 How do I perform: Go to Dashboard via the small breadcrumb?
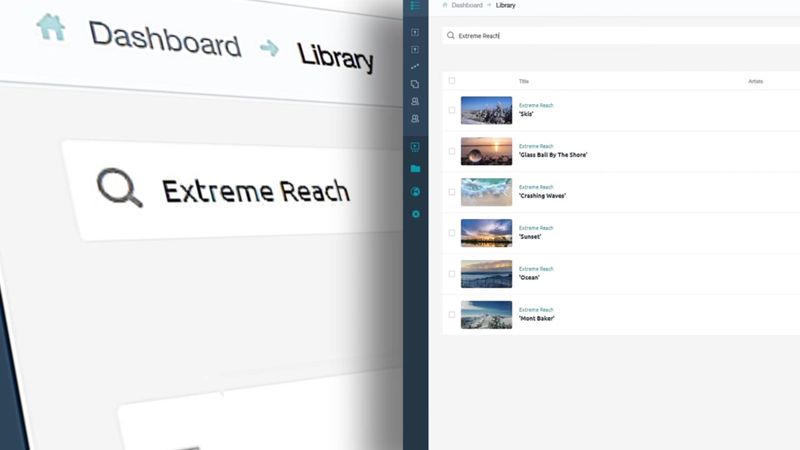tap(467, 5)
